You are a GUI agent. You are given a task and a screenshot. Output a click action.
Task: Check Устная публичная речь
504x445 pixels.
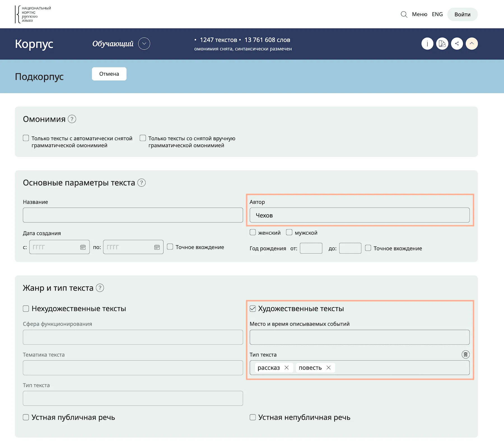[x=26, y=417]
